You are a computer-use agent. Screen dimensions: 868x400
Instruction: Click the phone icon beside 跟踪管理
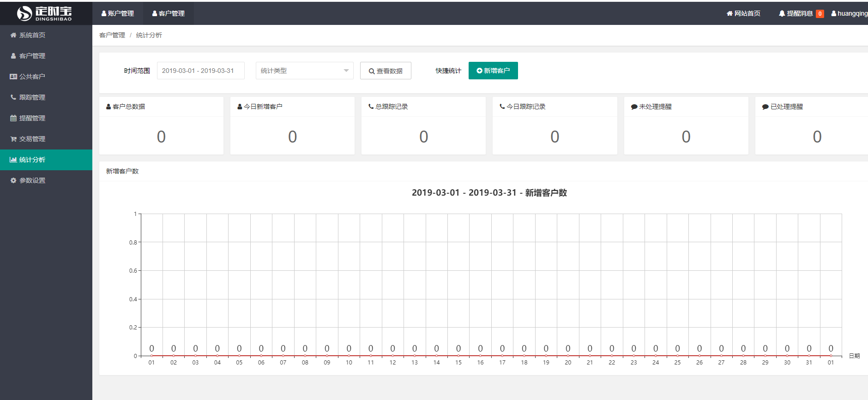(x=13, y=97)
